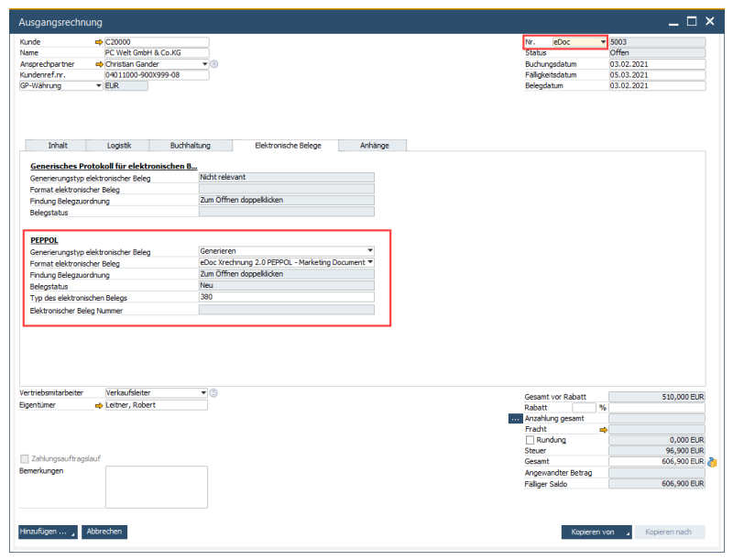Click the document number field 5003
The width and height of the screenshot is (733, 560).
pos(657,42)
